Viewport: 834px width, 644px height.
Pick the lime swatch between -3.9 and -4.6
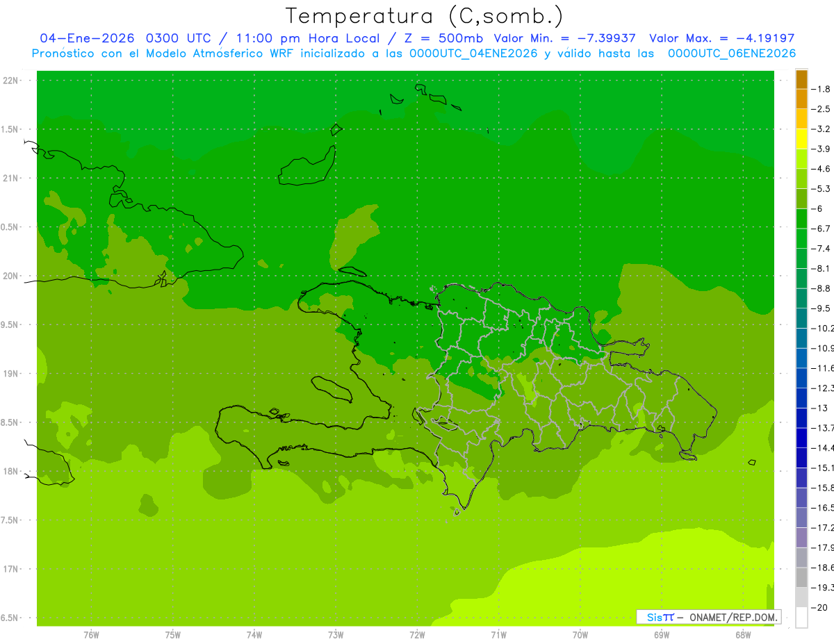[x=801, y=159]
